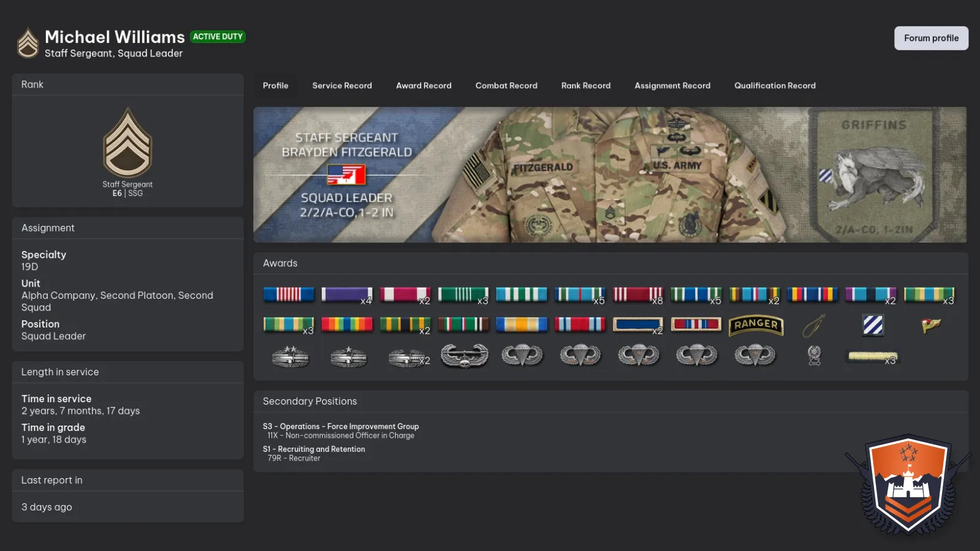Click the large Staff Sergeant rank insignia

[127, 143]
